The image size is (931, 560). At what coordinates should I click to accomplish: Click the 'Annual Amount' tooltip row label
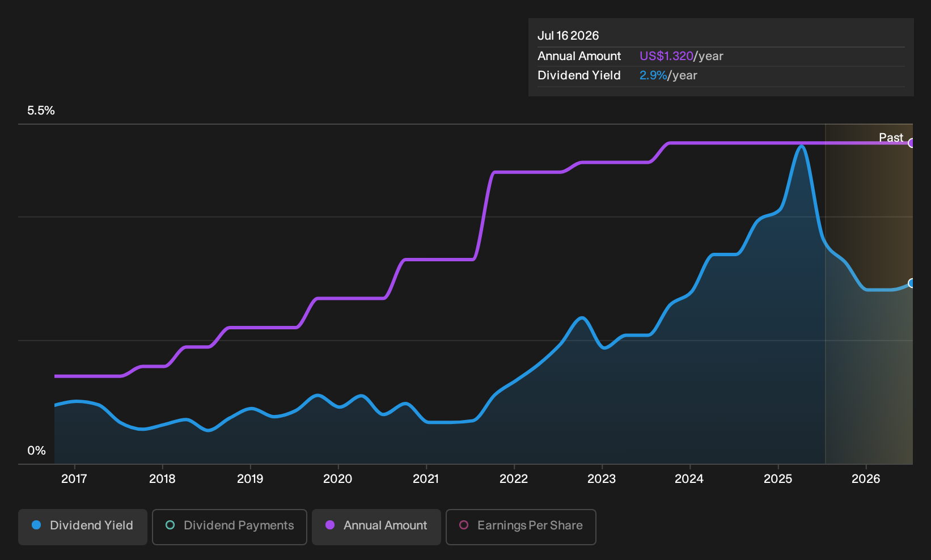[x=579, y=56]
